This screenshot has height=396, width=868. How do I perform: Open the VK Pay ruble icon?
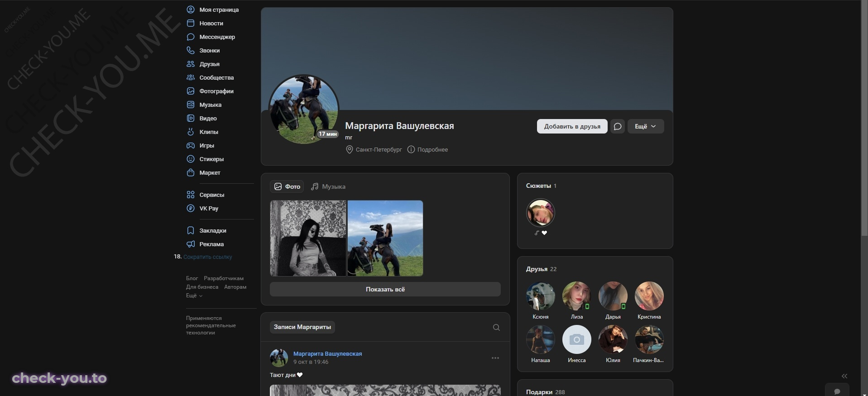[x=191, y=208]
